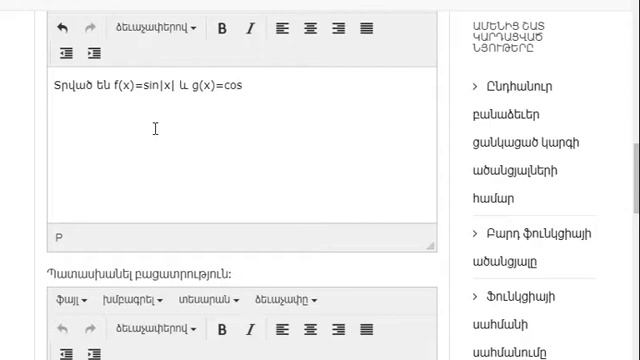Align text right in the upper editor

point(339,28)
